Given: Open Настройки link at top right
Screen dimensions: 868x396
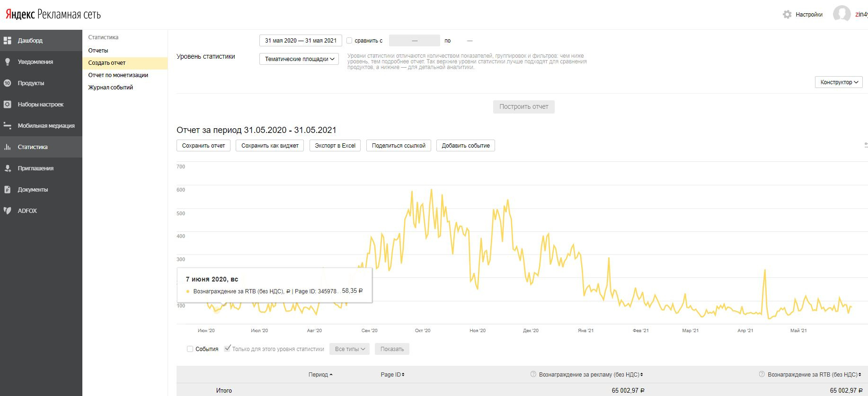Looking at the screenshot, I should (809, 15).
